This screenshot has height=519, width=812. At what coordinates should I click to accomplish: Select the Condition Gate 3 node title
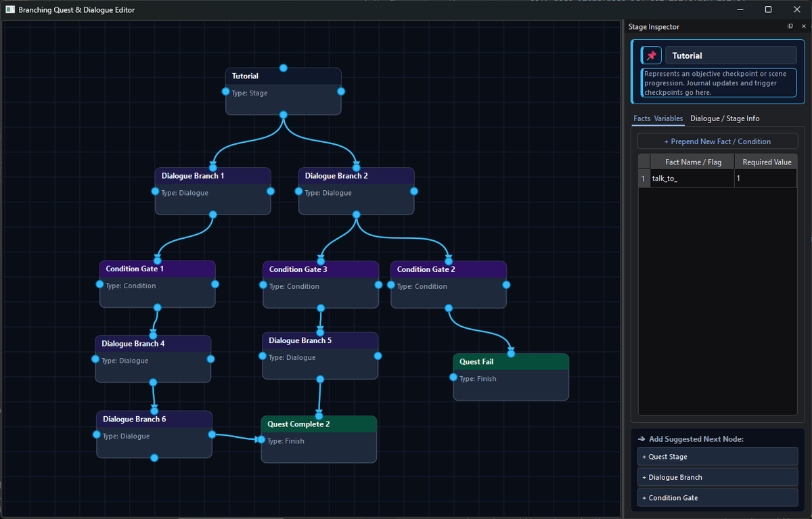click(x=298, y=269)
